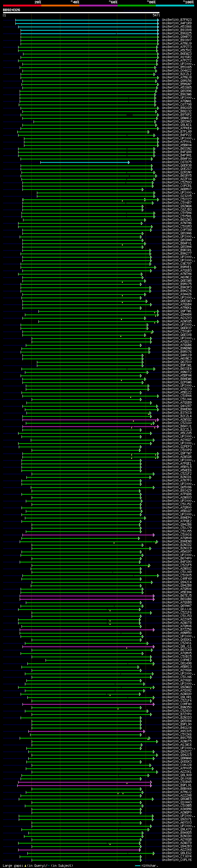Select the UniRef100_C6ZJB3 label
Viewport: 197px width, 868px height.
(x=176, y=210)
